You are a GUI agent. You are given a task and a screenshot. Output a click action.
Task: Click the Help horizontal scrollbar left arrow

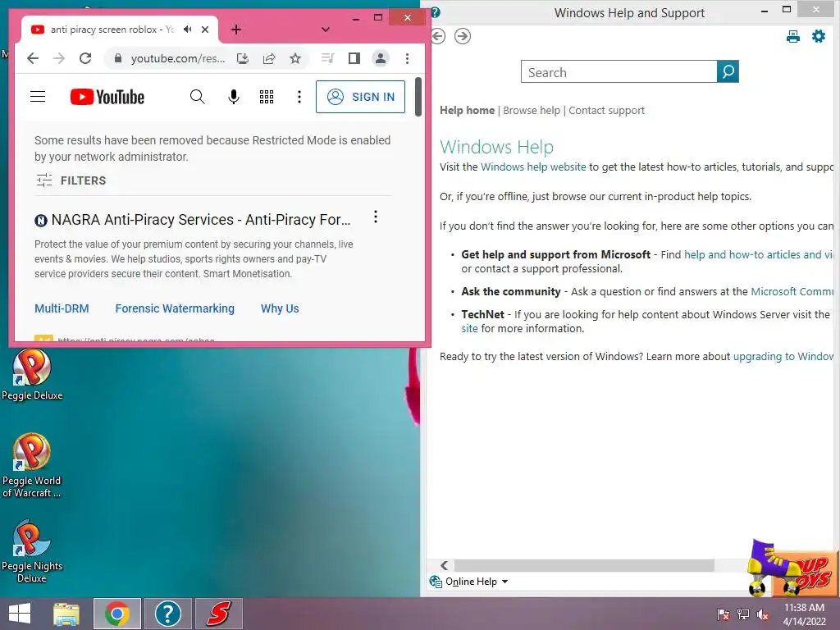coord(444,566)
